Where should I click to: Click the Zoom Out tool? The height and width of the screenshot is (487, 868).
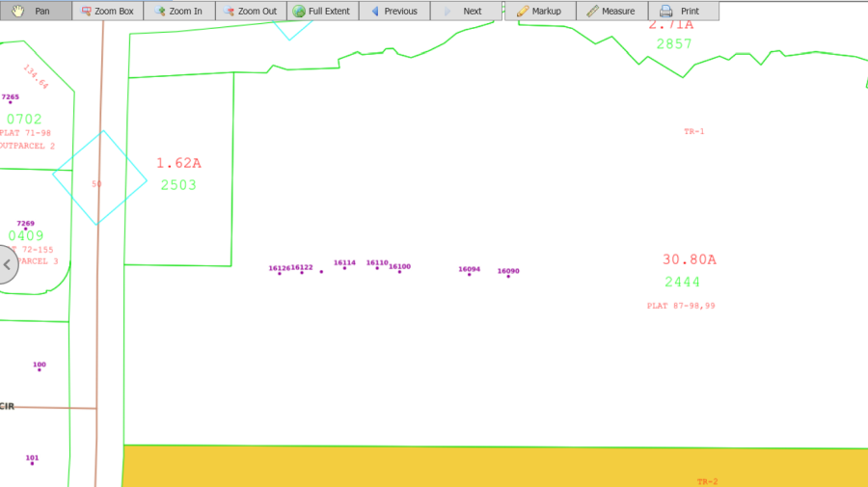250,11
